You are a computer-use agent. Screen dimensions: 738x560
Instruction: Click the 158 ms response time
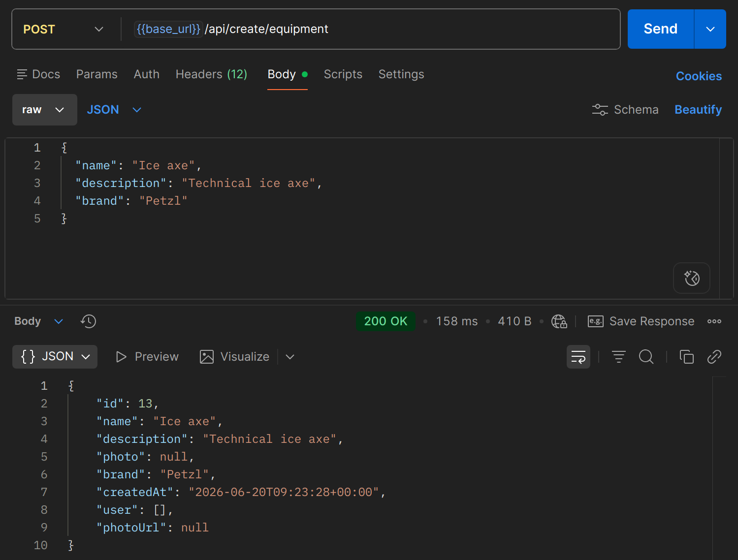coord(457,321)
